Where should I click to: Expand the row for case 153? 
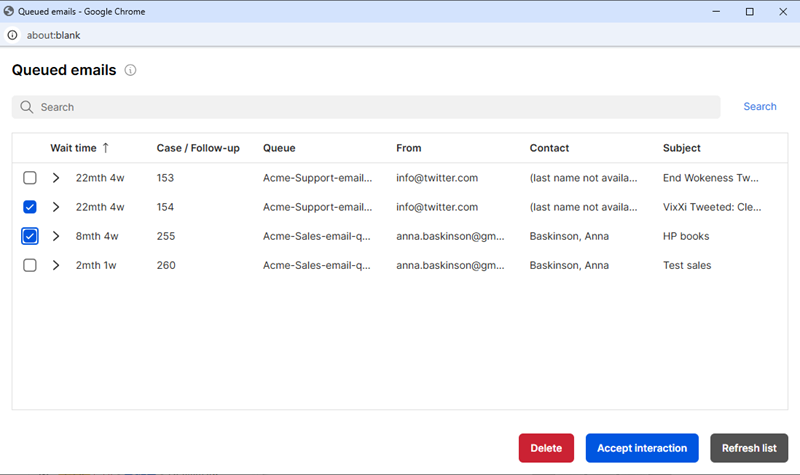tap(56, 178)
